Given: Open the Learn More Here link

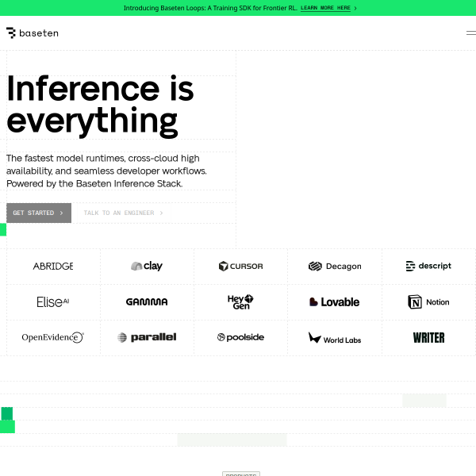Looking at the screenshot, I should pos(325,8).
